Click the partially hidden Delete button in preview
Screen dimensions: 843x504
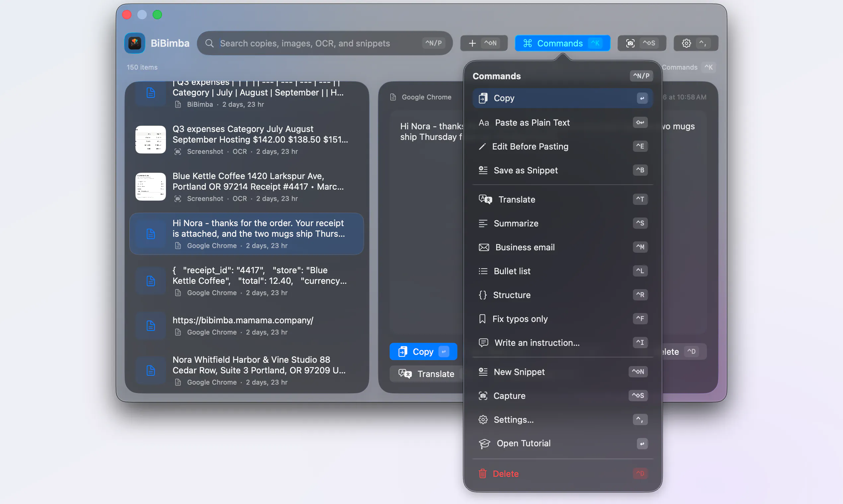(x=684, y=351)
